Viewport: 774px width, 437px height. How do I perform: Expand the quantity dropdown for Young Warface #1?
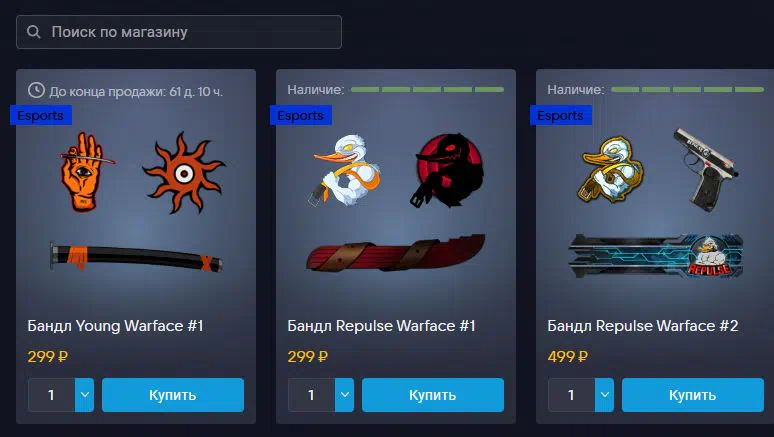click(x=84, y=395)
